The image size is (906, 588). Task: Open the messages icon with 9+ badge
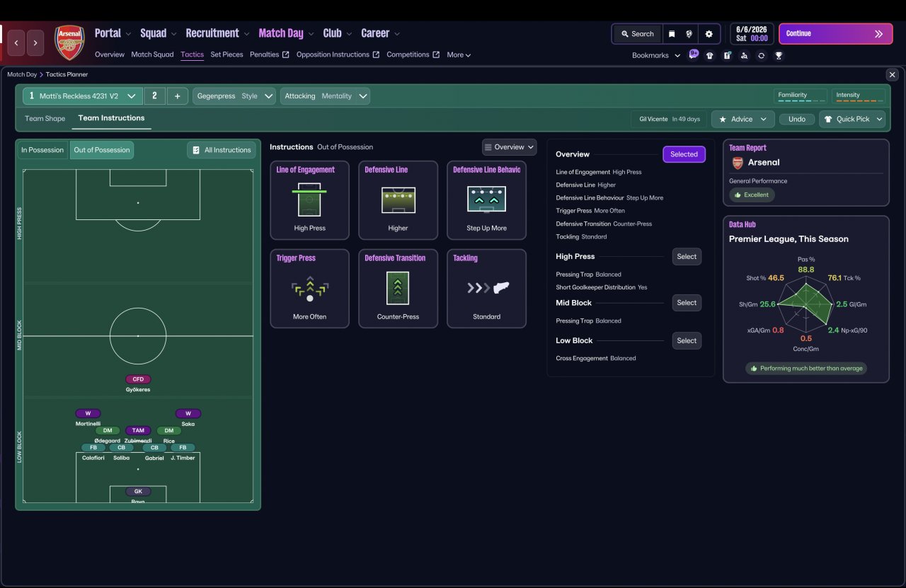(693, 55)
